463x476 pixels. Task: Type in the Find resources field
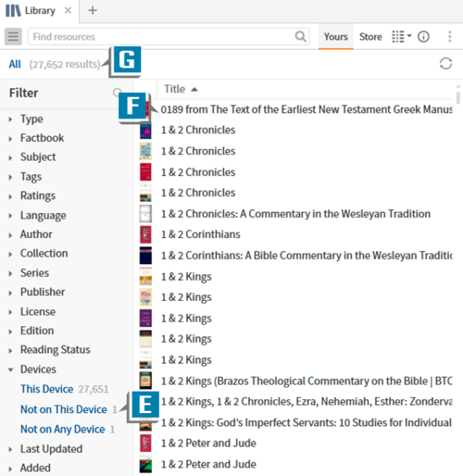point(161,37)
